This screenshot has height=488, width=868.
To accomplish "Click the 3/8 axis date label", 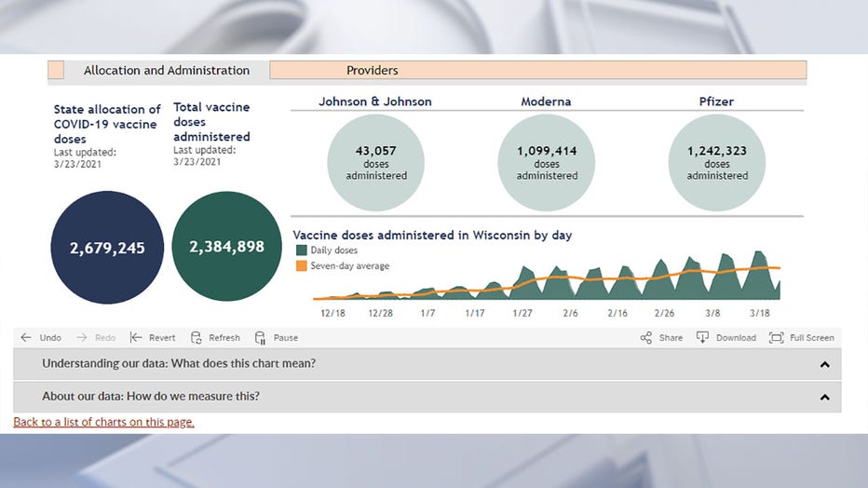I will pyautogui.click(x=712, y=313).
